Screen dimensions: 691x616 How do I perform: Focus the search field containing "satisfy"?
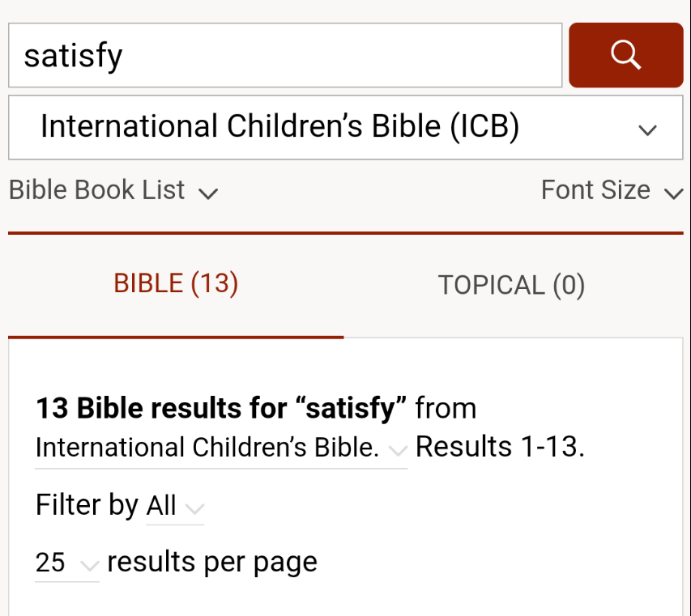[284, 55]
